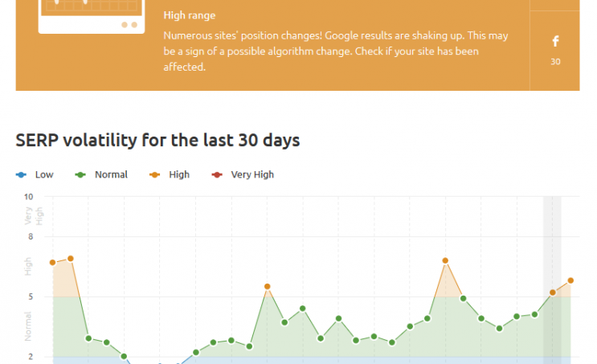
Task: Click orange point inside gray highlighted column
Action: [553, 292]
